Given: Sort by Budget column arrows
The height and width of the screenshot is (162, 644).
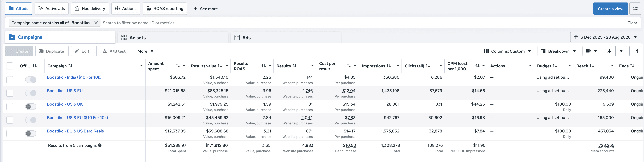Looking at the screenshot, I should tap(555, 66).
